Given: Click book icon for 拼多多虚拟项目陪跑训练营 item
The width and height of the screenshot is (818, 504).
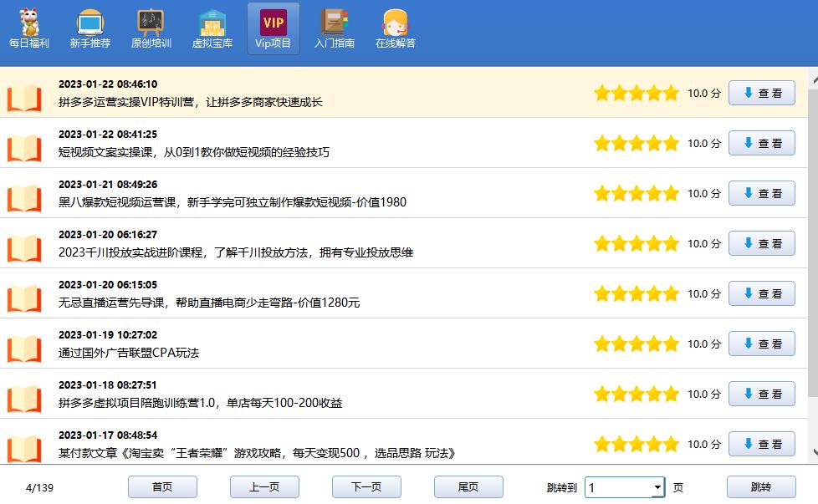Looking at the screenshot, I should tap(24, 398).
